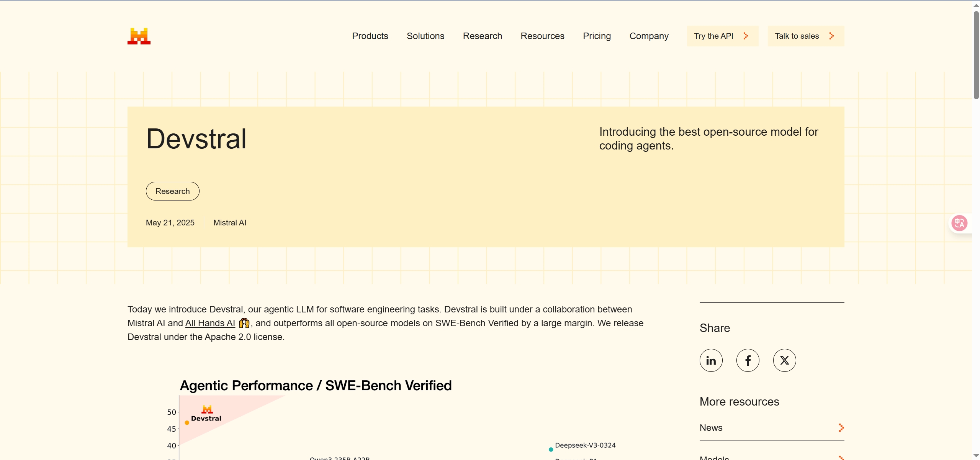The height and width of the screenshot is (460, 980).
Task: Click the Devstral page title
Action: 196,139
